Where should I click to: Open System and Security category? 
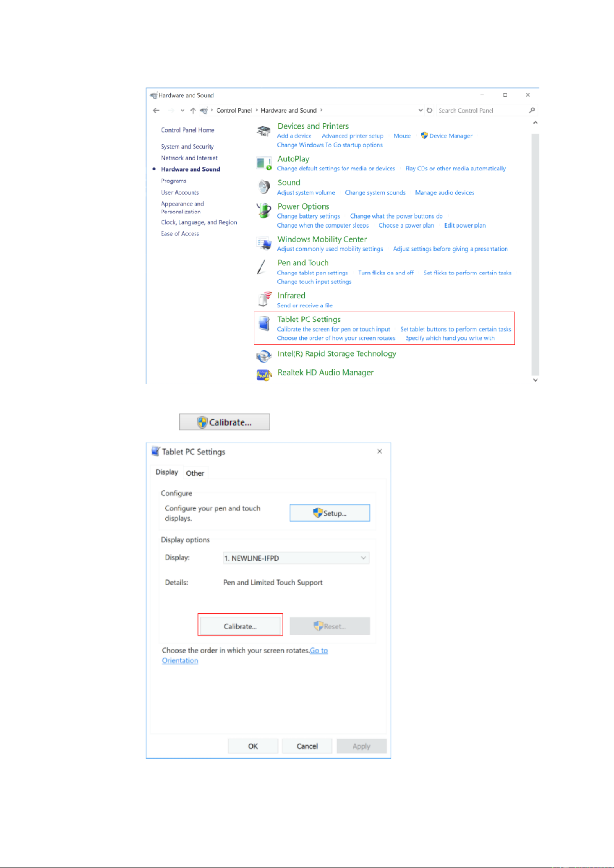(187, 146)
